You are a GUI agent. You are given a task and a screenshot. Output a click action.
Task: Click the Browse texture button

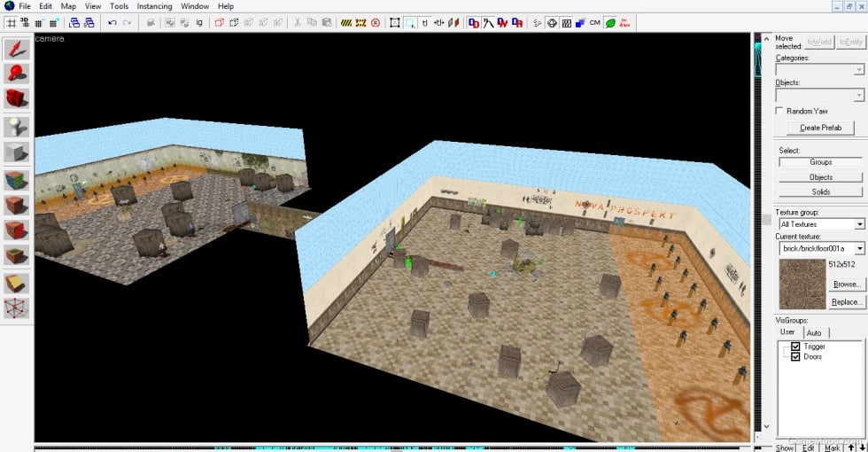point(846,284)
